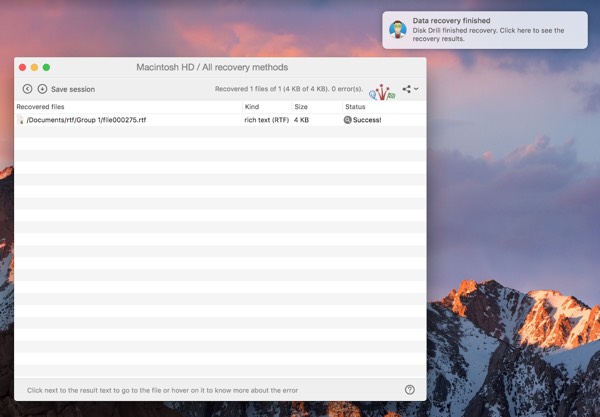
Task: Click the Save session label
Action: pos(73,89)
